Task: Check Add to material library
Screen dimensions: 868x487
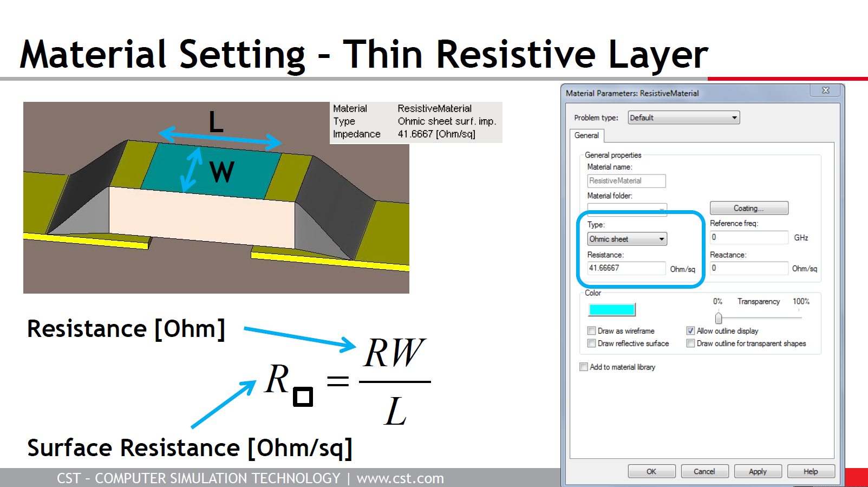Action: pos(584,367)
